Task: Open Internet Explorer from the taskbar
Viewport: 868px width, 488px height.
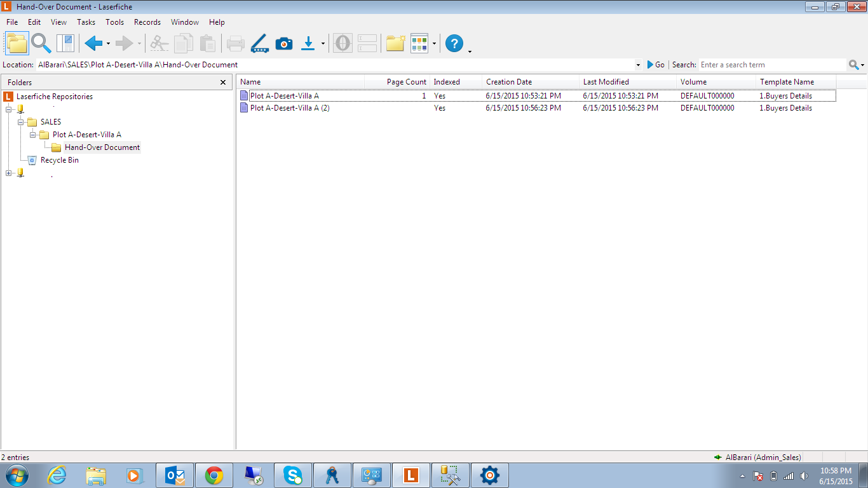Action: pyautogui.click(x=57, y=475)
